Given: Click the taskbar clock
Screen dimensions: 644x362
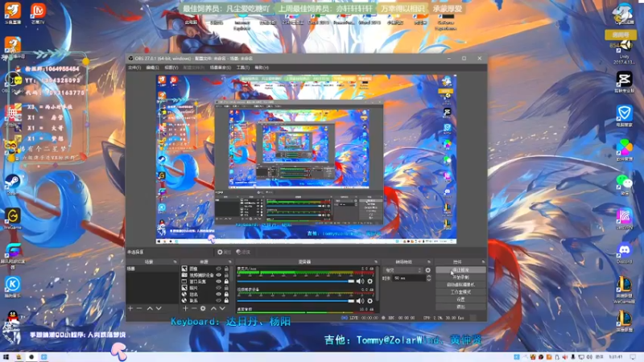Looking at the screenshot, I should [616, 357].
